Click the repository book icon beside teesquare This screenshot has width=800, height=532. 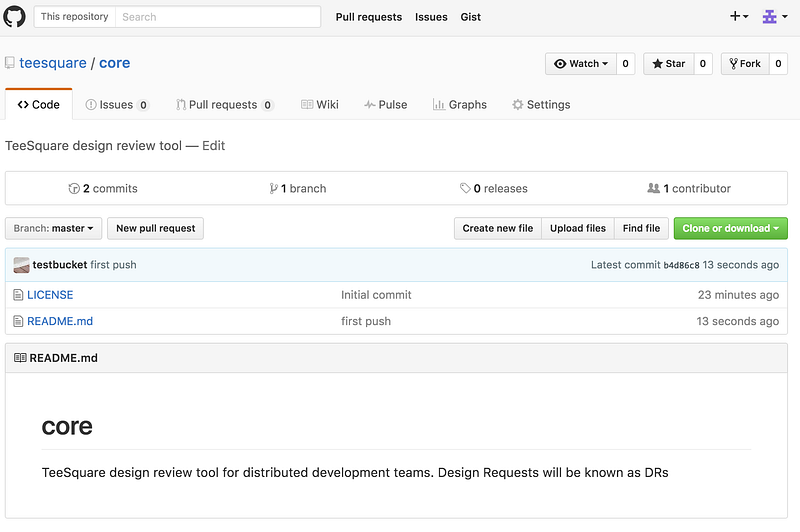pos(10,63)
